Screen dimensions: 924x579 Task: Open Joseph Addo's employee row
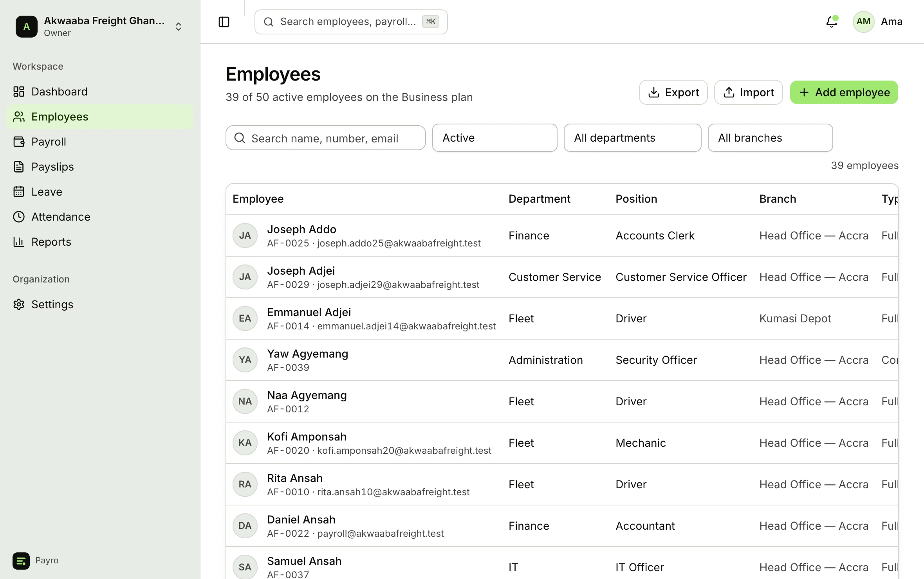coord(562,236)
